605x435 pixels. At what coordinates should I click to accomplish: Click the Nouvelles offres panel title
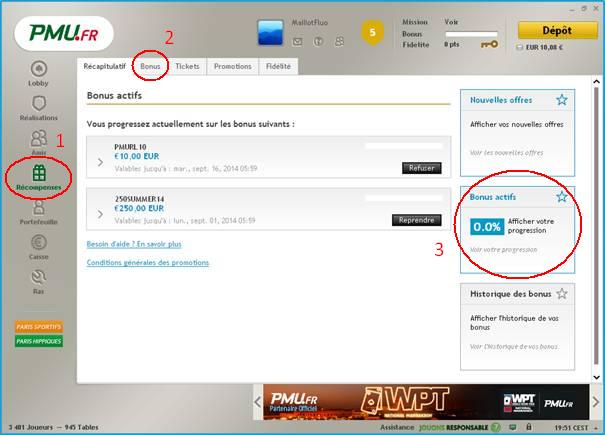pyautogui.click(x=501, y=100)
